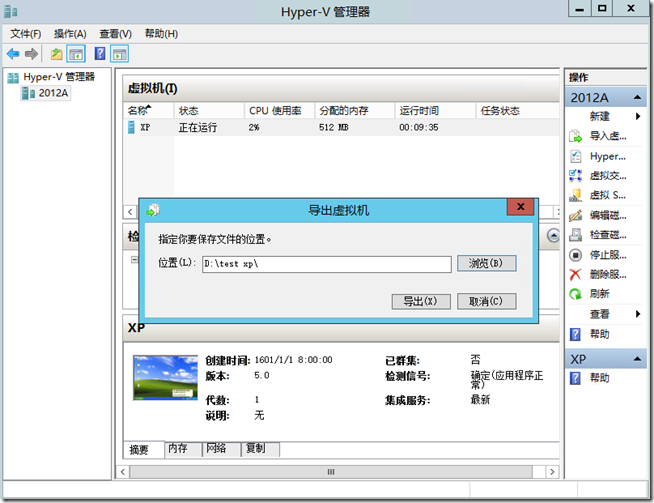Select Hyper-V 管理器 root tree node
The height and width of the screenshot is (503, 654).
[x=59, y=77]
